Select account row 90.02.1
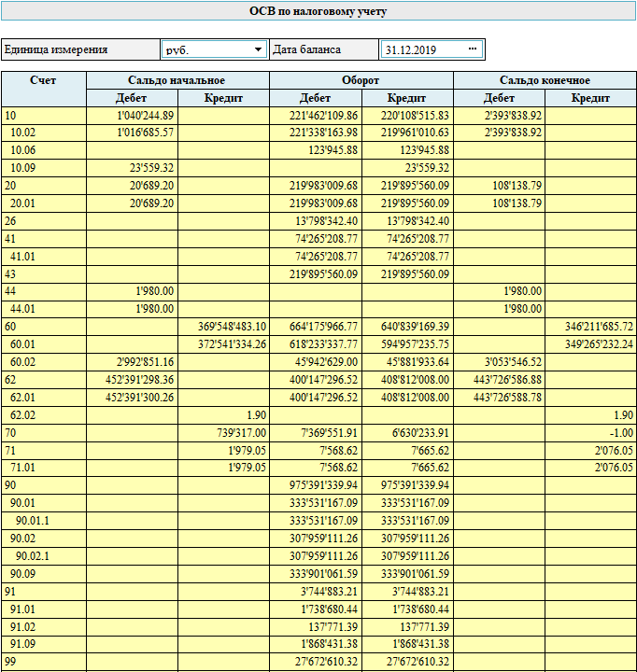This screenshot has width=637, height=672. (318, 556)
